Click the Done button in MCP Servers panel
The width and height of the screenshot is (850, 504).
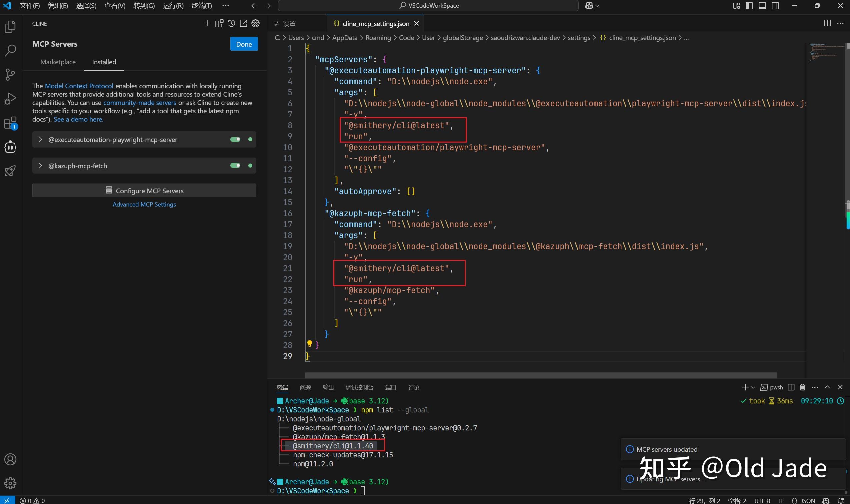pyautogui.click(x=244, y=44)
